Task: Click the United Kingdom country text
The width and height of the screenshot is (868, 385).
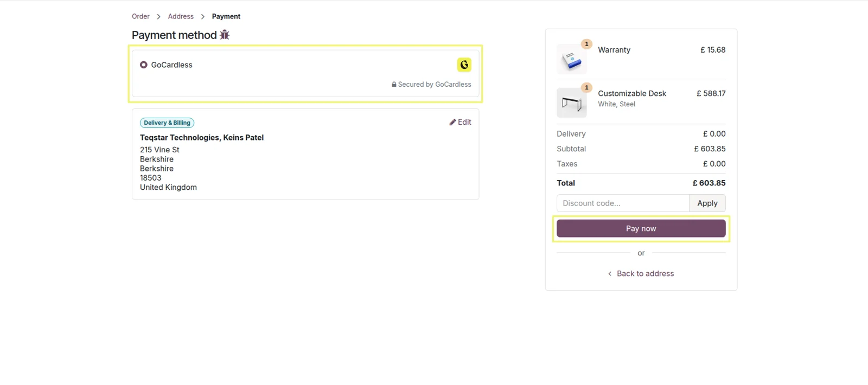Action: pyautogui.click(x=168, y=187)
